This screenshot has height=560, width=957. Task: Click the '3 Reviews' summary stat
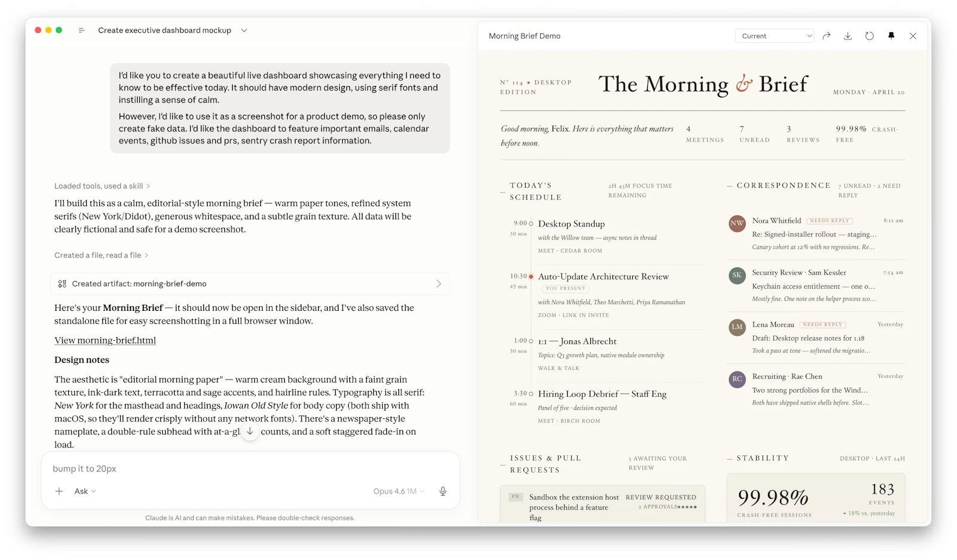tap(803, 134)
